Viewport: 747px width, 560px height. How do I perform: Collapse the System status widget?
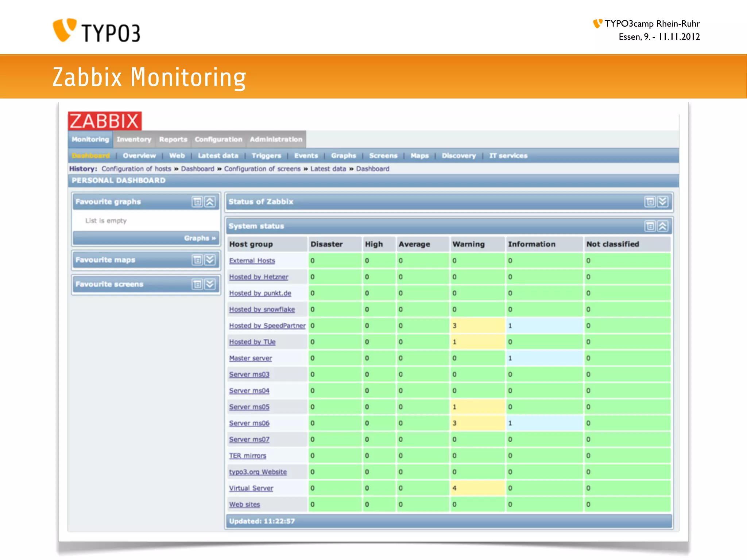662,226
